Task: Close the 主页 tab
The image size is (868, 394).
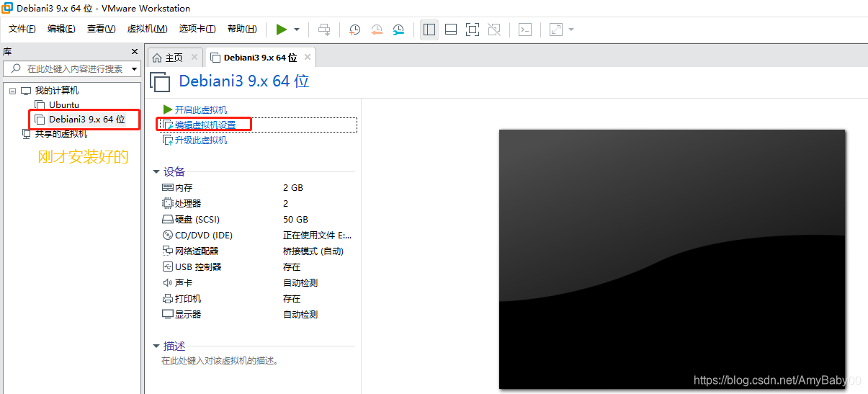Action: [x=194, y=58]
